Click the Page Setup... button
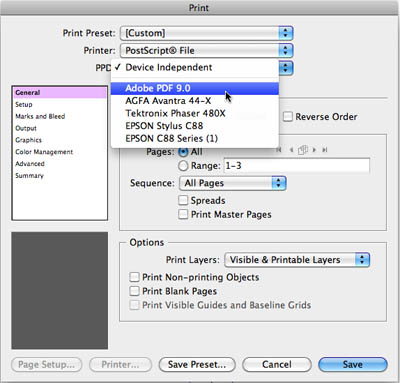Screen dimensions: 400x383 pos(47,365)
